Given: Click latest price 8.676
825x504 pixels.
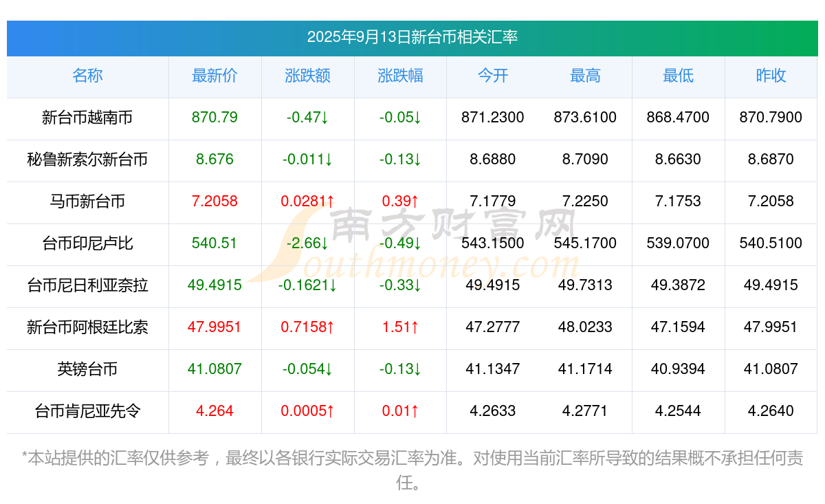Looking at the screenshot, I should pyautogui.click(x=215, y=160).
